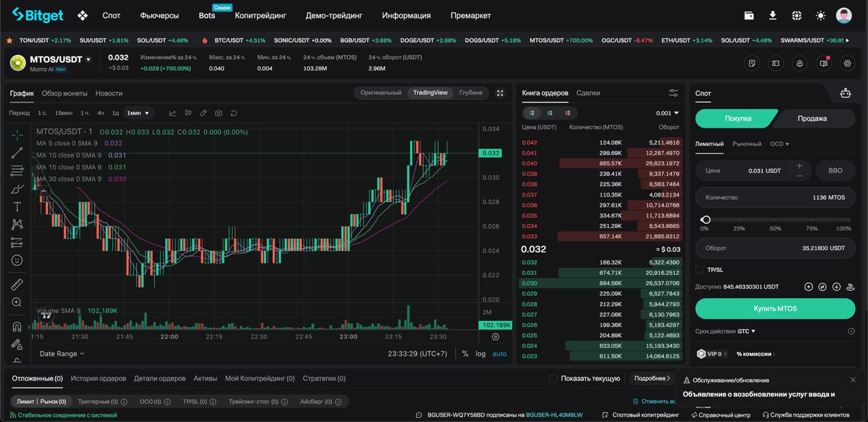Open the 1мин interval dropdown
Screen dimensions: 868x422
(138, 113)
